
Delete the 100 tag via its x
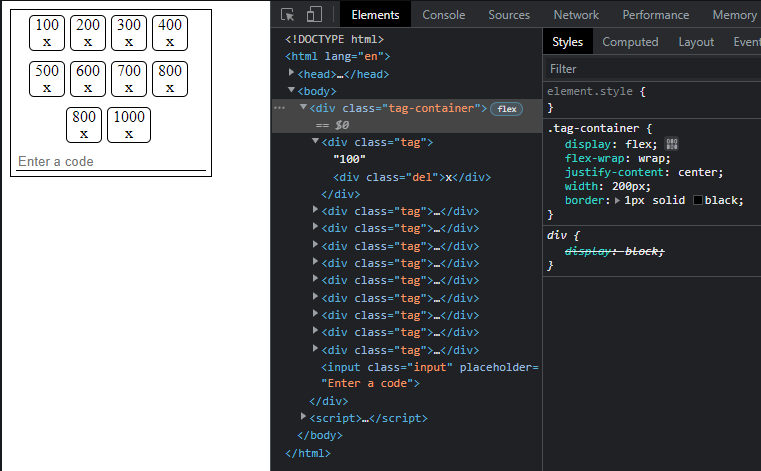click(47, 42)
